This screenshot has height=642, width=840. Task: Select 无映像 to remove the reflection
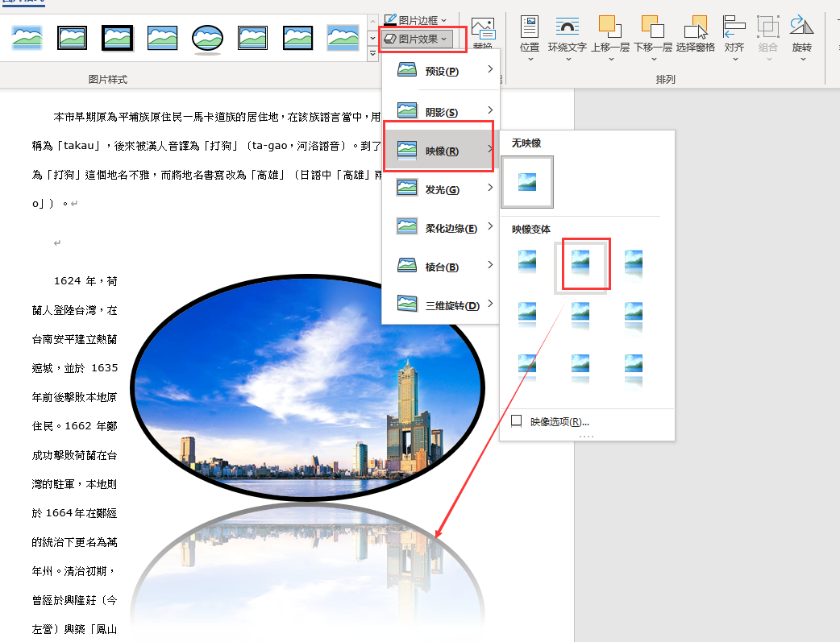(527, 182)
